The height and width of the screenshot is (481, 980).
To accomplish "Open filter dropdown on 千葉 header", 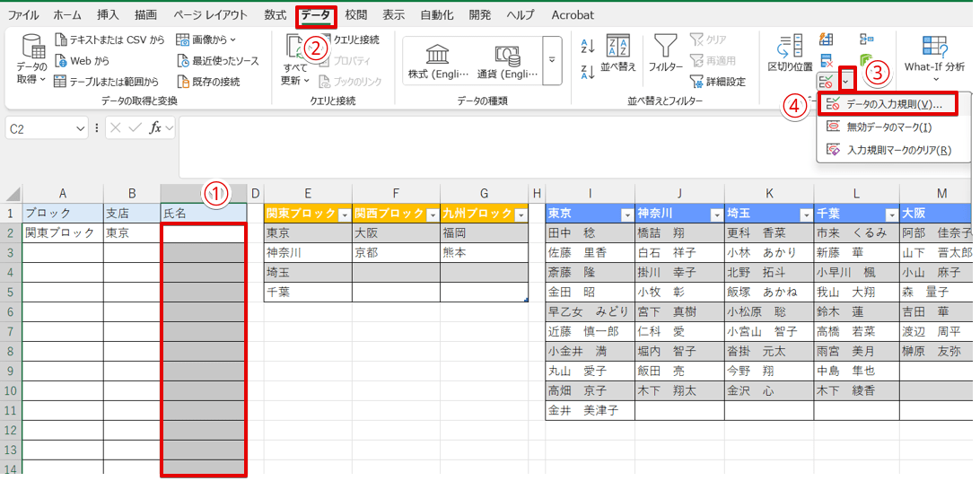I will click(890, 214).
